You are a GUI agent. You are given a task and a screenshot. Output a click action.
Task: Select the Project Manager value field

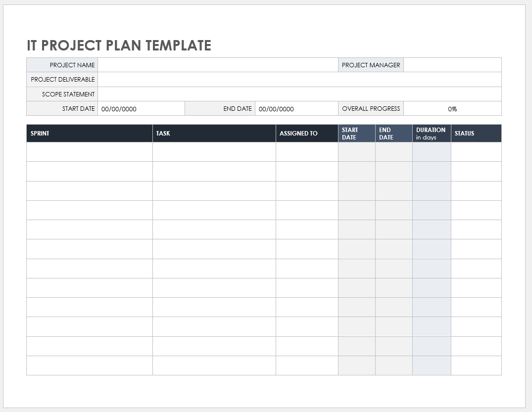pyautogui.click(x=452, y=65)
